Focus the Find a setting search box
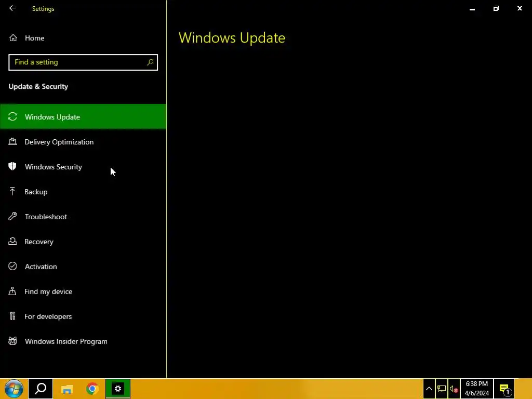 [83, 62]
